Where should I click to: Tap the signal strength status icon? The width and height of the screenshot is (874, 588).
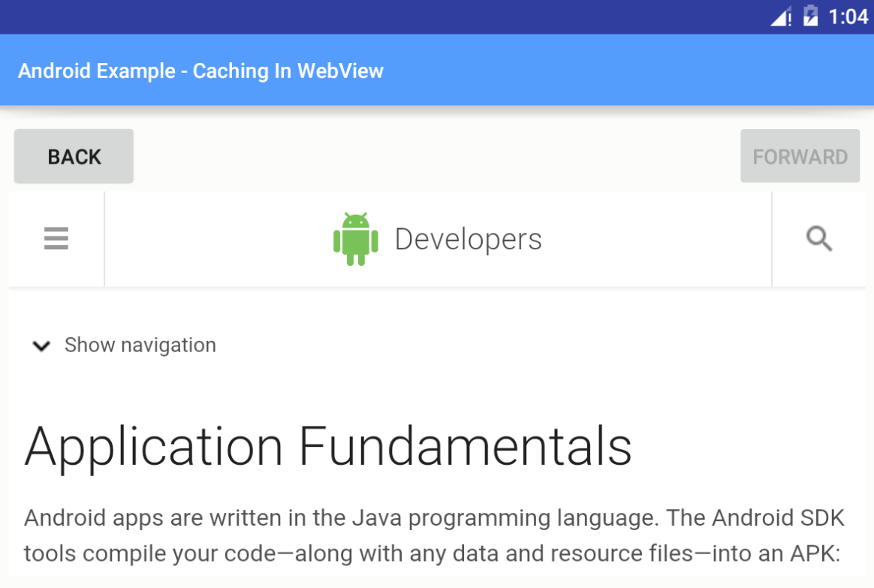click(x=781, y=17)
